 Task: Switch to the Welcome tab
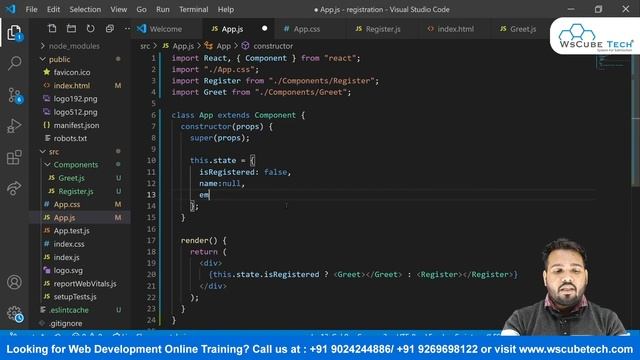pos(167,29)
